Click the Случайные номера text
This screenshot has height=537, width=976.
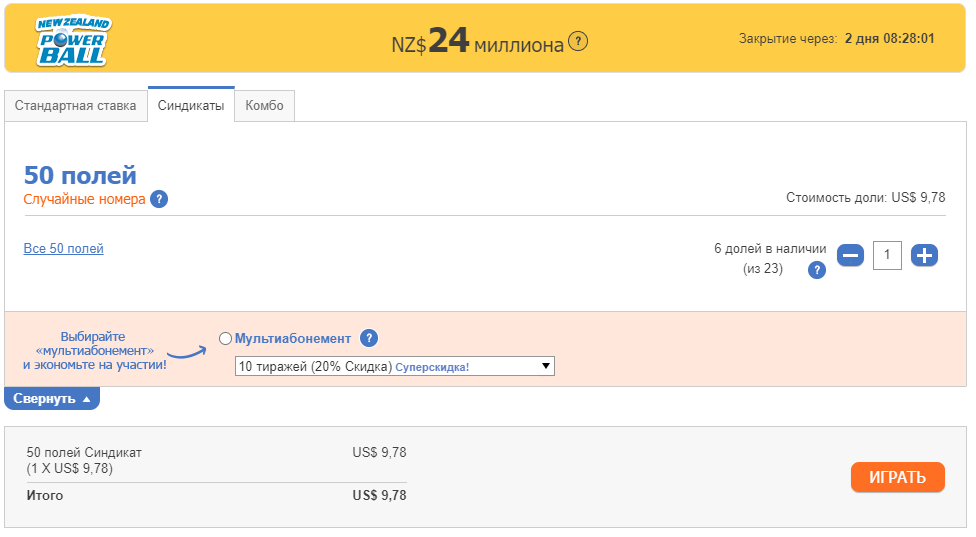pyautogui.click(x=85, y=199)
